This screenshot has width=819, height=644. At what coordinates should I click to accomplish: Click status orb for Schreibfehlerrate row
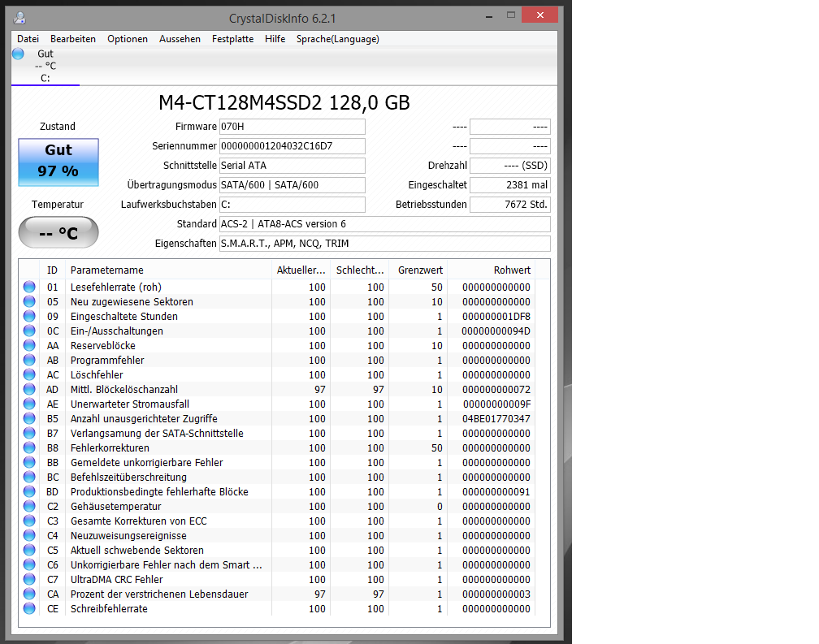29,608
